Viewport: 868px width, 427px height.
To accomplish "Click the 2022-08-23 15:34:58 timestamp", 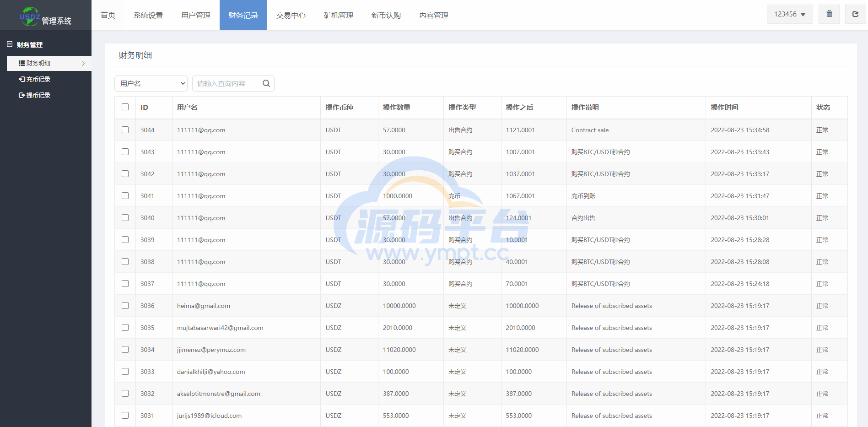I will 740,130.
